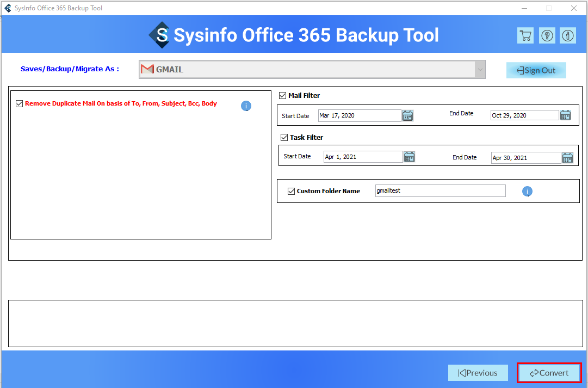The width and height of the screenshot is (588, 388).
Task: Expand the GMAIL save format dropdown
Action: coord(479,70)
